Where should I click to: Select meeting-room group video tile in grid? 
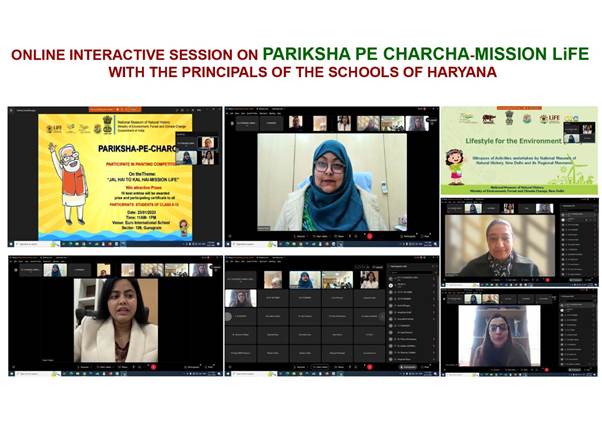coord(337,280)
